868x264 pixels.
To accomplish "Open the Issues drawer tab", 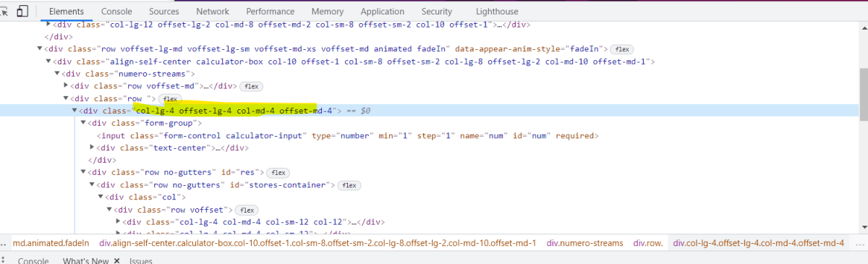I will tap(141, 260).
